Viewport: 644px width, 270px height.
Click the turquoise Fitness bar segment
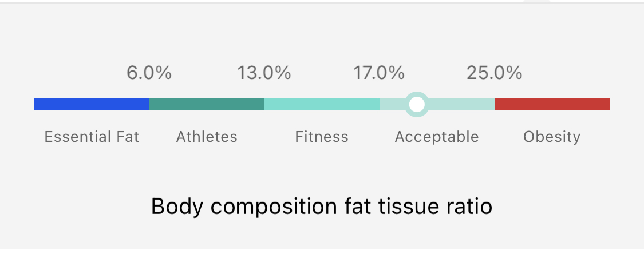[322, 104]
